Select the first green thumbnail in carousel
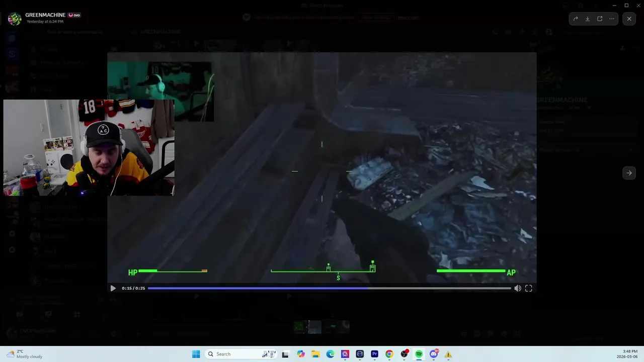644x362 pixels. pos(300,327)
